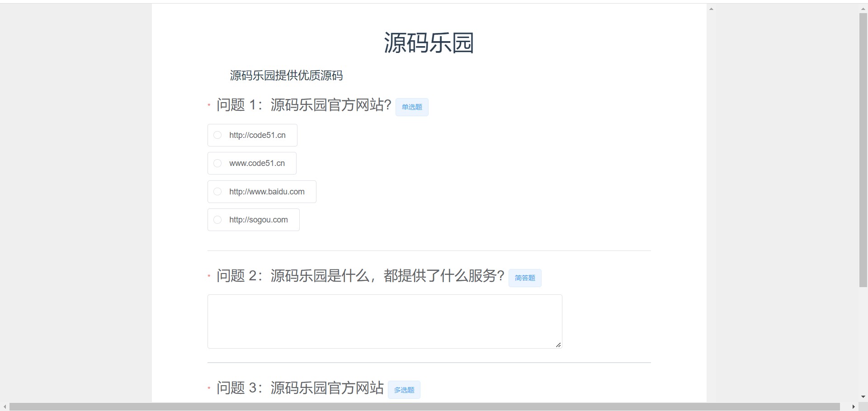The width and height of the screenshot is (868, 411).
Task: Click question 2 heading about 服务
Action: pyautogui.click(x=360, y=276)
